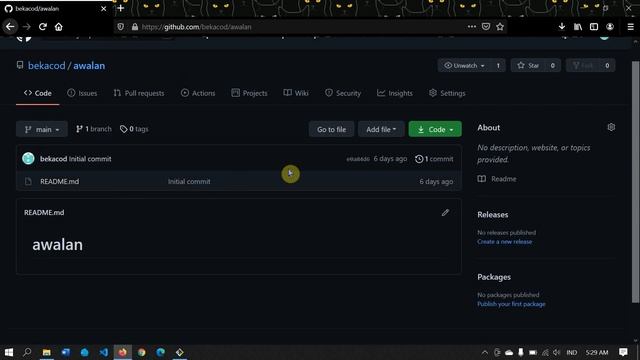
Task: Open the awalan repository name link
Action: click(x=89, y=66)
